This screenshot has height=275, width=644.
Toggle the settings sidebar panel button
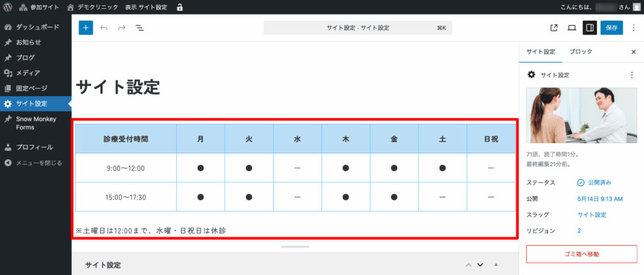[x=589, y=28]
